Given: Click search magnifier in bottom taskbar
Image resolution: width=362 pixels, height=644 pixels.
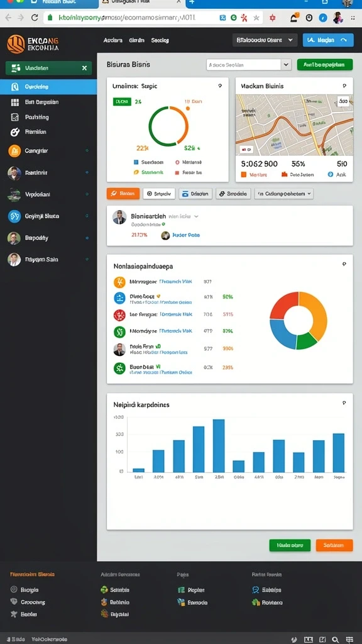Looking at the screenshot, I should tap(336, 640).
